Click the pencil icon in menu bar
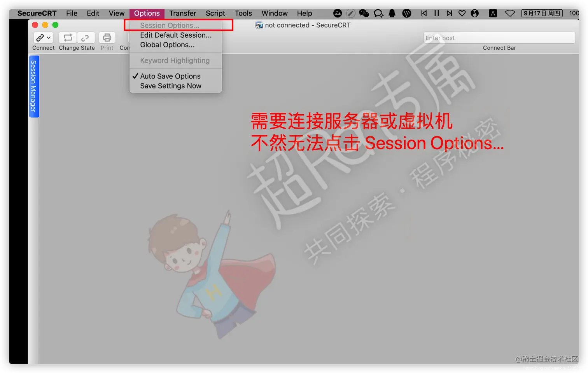This screenshot has width=588, height=373. (x=351, y=13)
